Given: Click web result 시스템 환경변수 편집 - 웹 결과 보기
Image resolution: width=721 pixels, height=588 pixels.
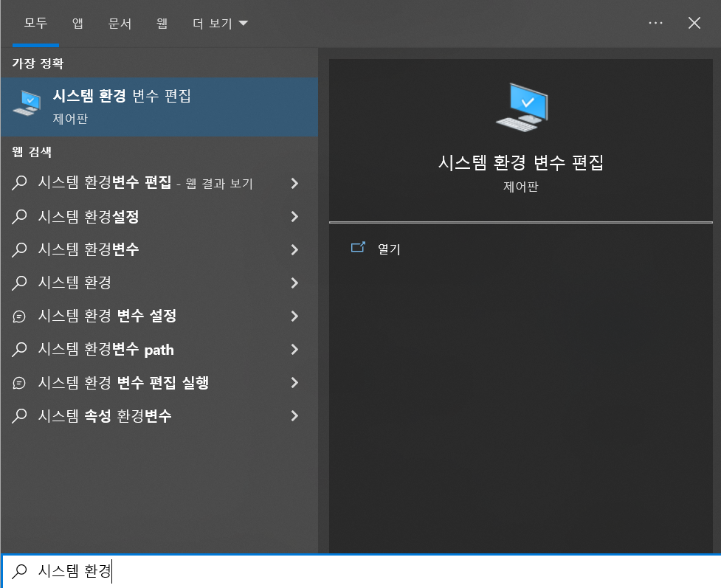Looking at the screenshot, I should 145,183.
